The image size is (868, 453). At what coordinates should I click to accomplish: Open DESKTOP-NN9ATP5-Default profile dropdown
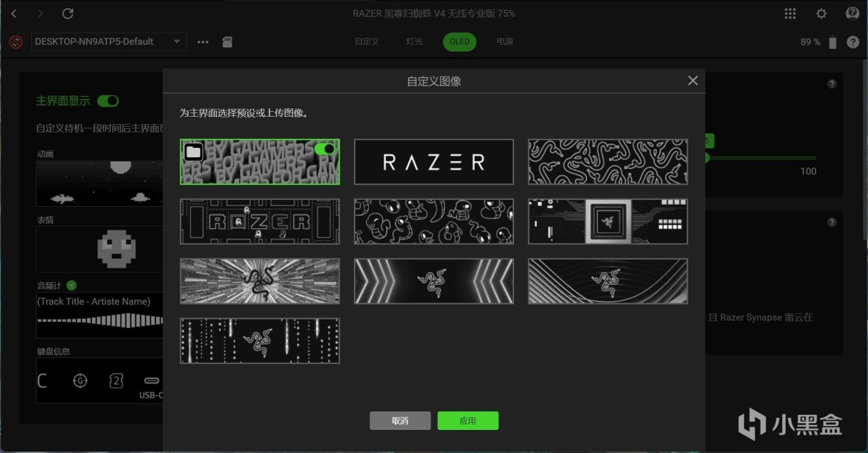pyautogui.click(x=108, y=41)
